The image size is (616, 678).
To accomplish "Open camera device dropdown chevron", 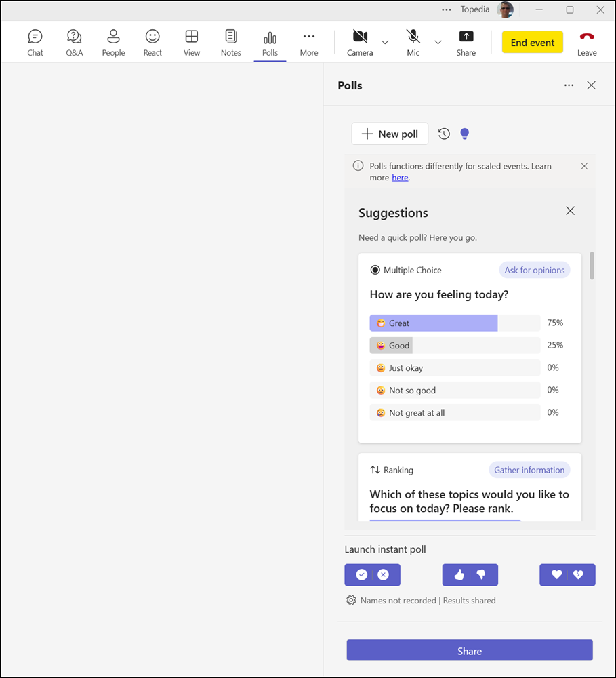I will [x=385, y=41].
